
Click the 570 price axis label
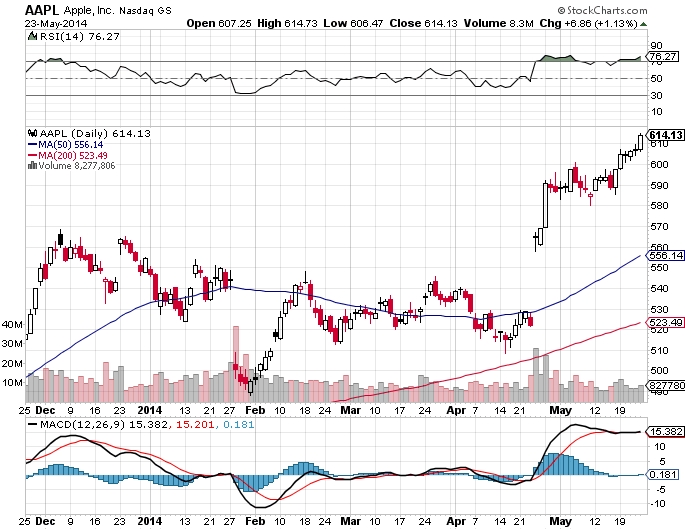tap(660, 226)
